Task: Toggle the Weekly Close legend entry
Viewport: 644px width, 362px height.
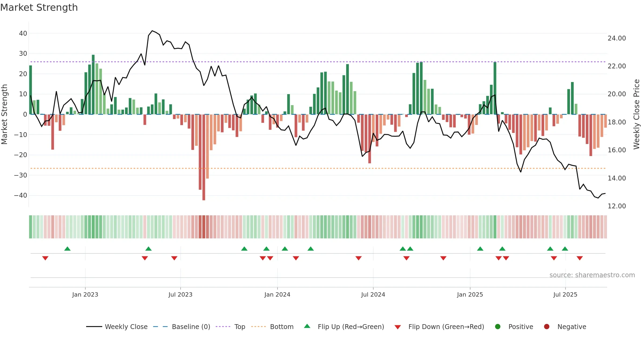Action: [x=117, y=327]
